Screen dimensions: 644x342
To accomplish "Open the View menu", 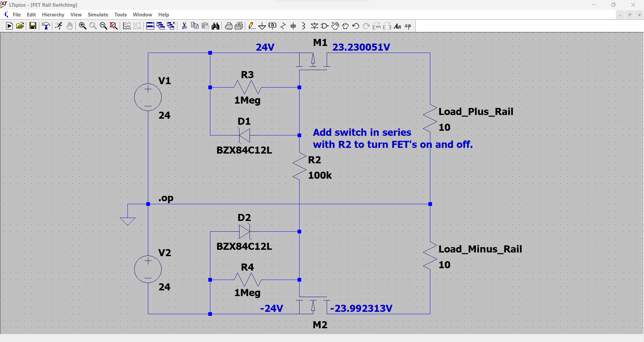I will tap(76, 15).
